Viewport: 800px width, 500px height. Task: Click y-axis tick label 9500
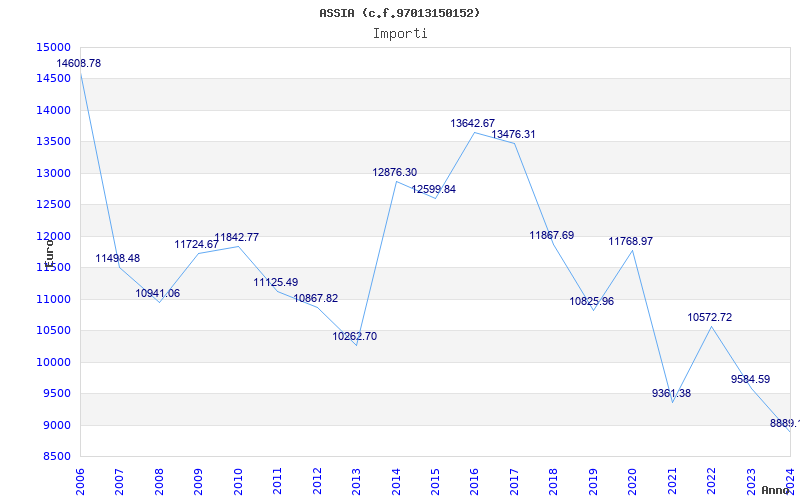56,393
